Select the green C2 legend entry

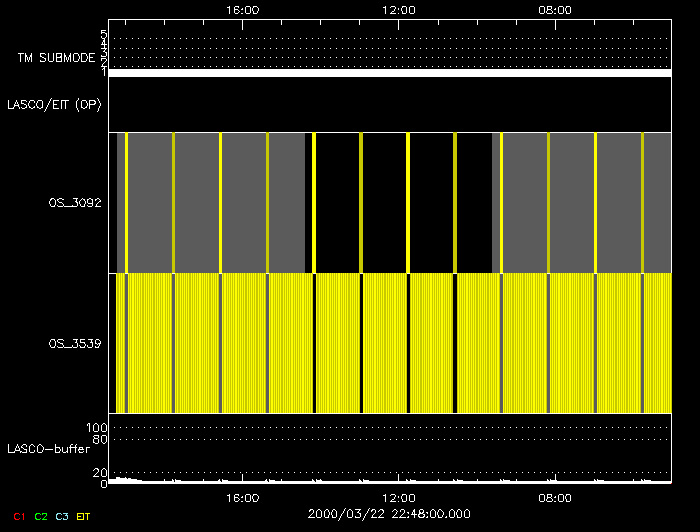(x=41, y=516)
